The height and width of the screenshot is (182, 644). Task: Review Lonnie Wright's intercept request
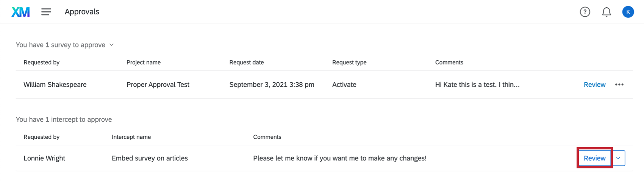click(594, 158)
